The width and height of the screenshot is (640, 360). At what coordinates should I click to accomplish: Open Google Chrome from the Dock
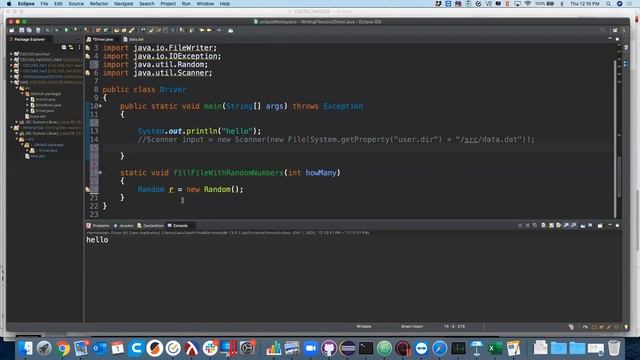point(62,348)
